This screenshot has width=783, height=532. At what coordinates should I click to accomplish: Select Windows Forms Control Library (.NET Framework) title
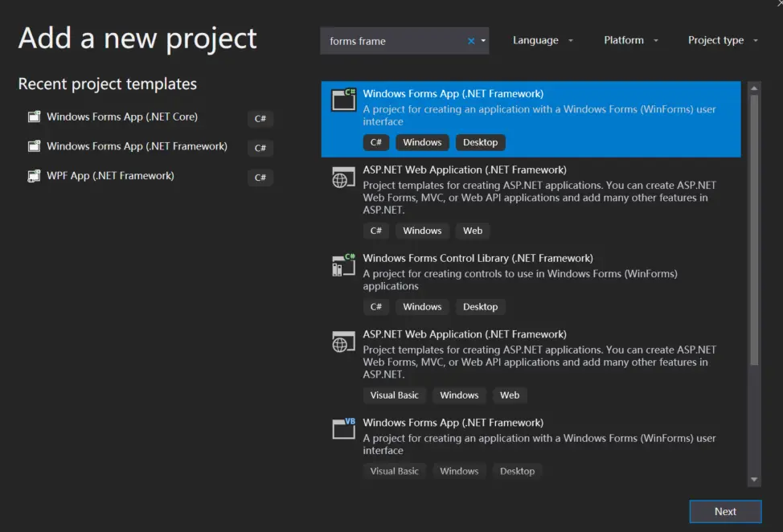point(478,259)
